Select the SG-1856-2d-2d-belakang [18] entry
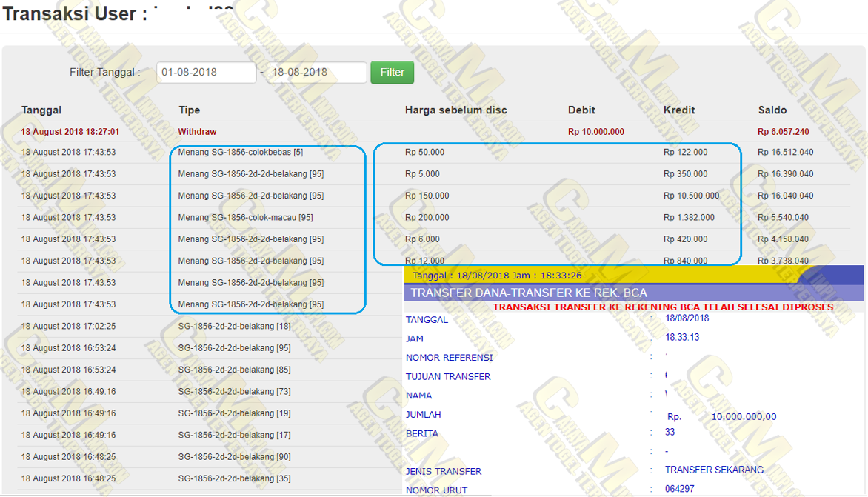868x497 pixels. pyautogui.click(x=234, y=327)
